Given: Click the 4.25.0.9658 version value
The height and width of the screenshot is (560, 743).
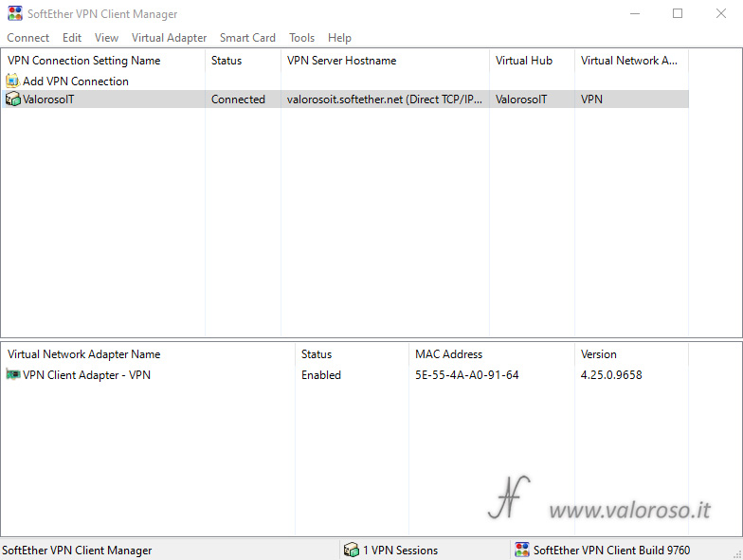Looking at the screenshot, I should coord(611,375).
